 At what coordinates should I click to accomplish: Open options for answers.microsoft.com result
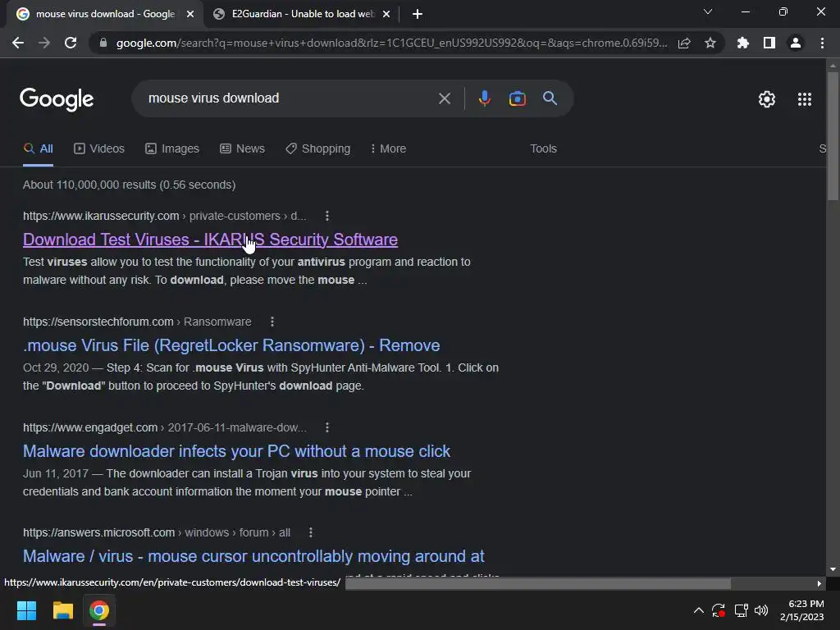(x=311, y=532)
